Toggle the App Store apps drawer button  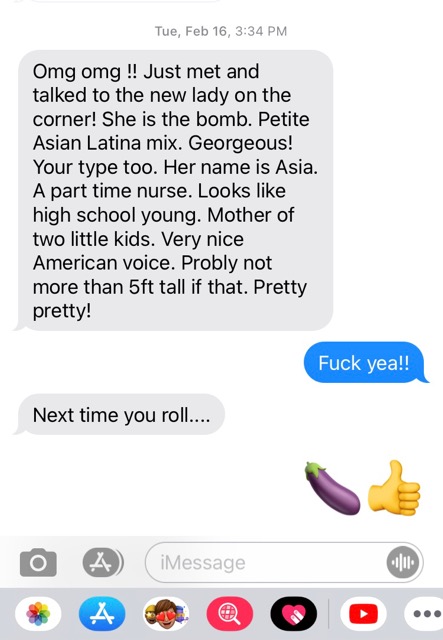(x=103, y=562)
